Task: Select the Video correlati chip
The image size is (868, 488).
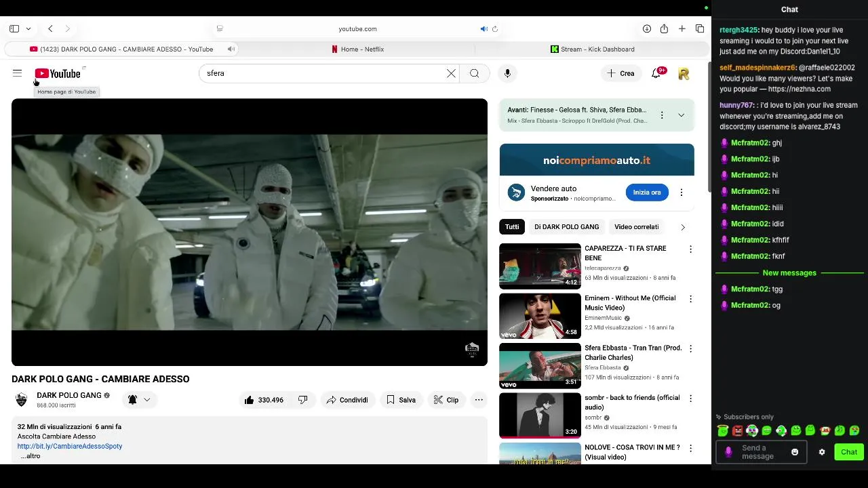Action: [x=636, y=227]
